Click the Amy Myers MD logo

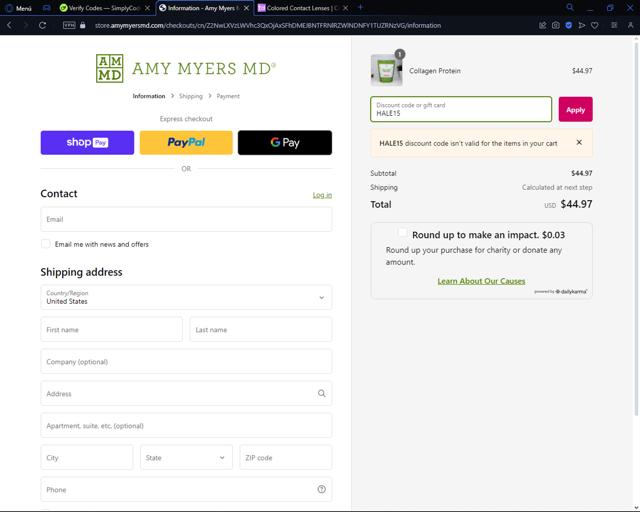point(186,69)
